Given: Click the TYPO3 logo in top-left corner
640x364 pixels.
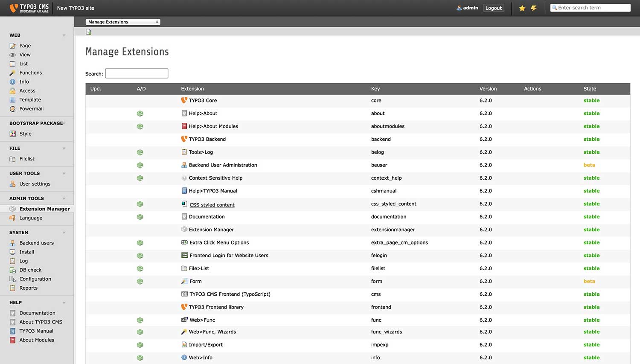Looking at the screenshot, I should [x=29, y=8].
